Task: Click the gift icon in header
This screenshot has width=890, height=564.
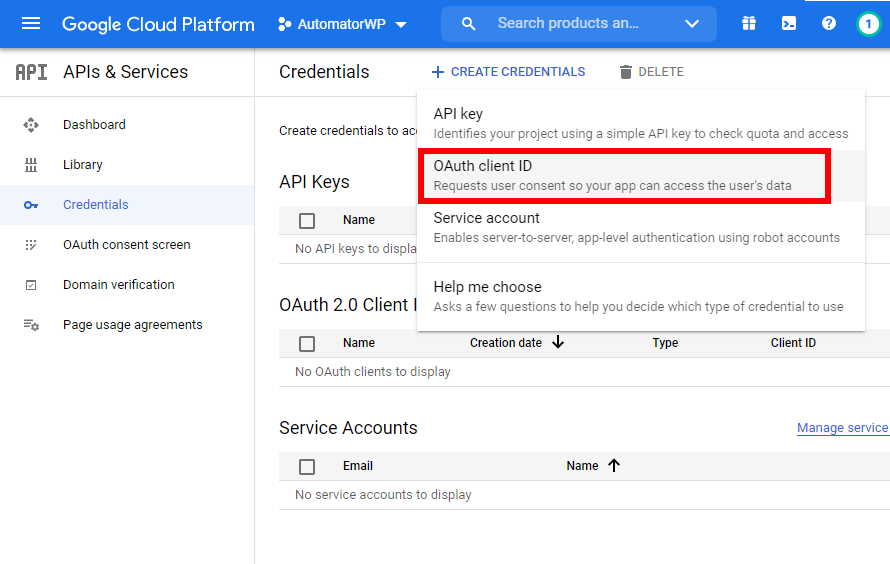Action: point(749,24)
